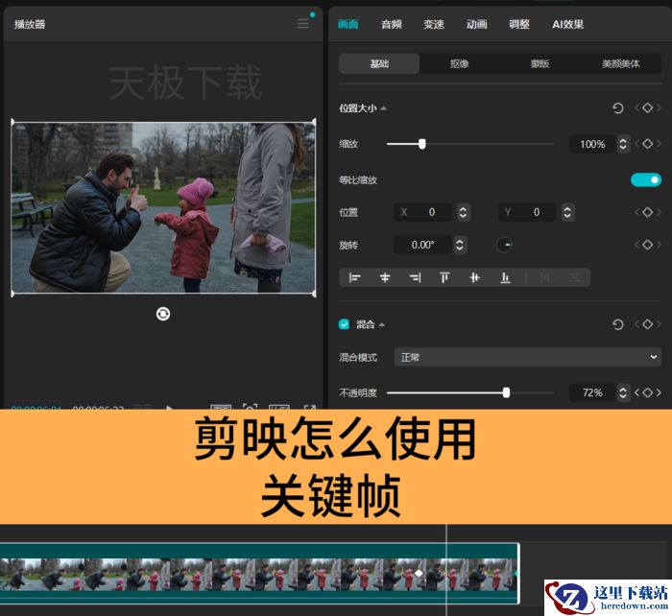The height and width of the screenshot is (616, 672).
Task: Click the 不透明度 slider handle
Action: [x=506, y=392]
